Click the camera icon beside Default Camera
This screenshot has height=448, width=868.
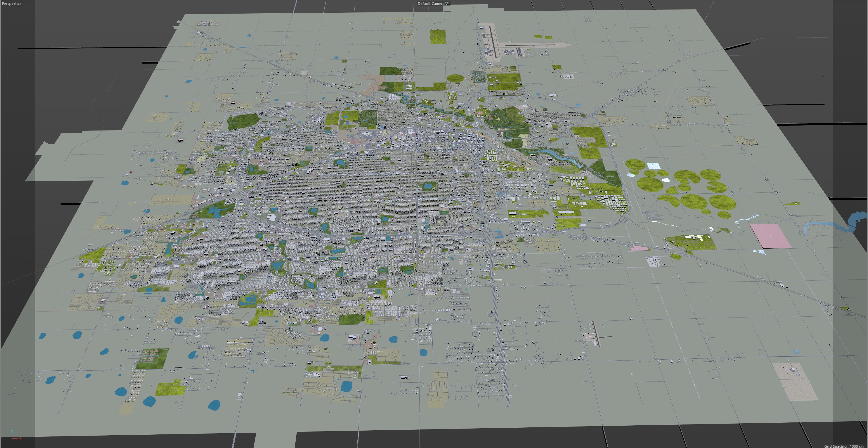coord(447,3)
